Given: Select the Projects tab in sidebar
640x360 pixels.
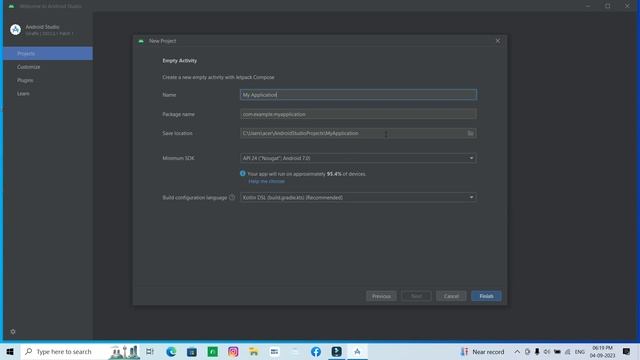Looking at the screenshot, I should tap(48, 53).
